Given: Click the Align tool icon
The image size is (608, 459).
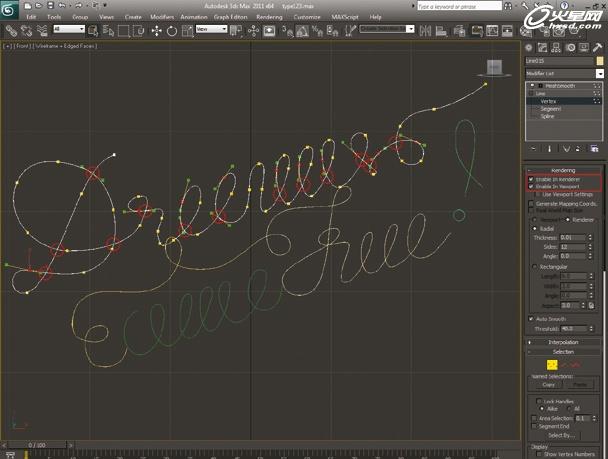Looking at the screenshot, I should coord(441,30).
